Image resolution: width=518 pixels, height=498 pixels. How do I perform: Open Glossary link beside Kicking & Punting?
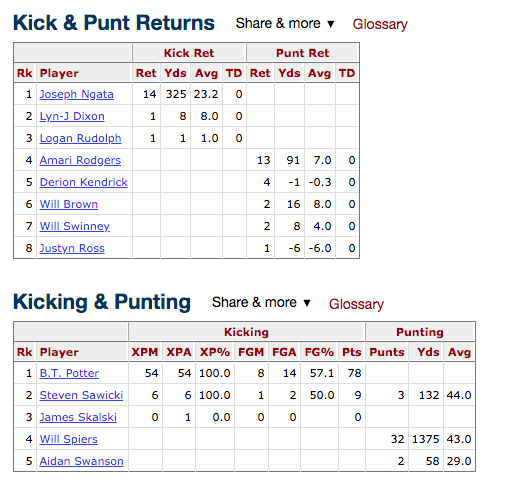[356, 304]
